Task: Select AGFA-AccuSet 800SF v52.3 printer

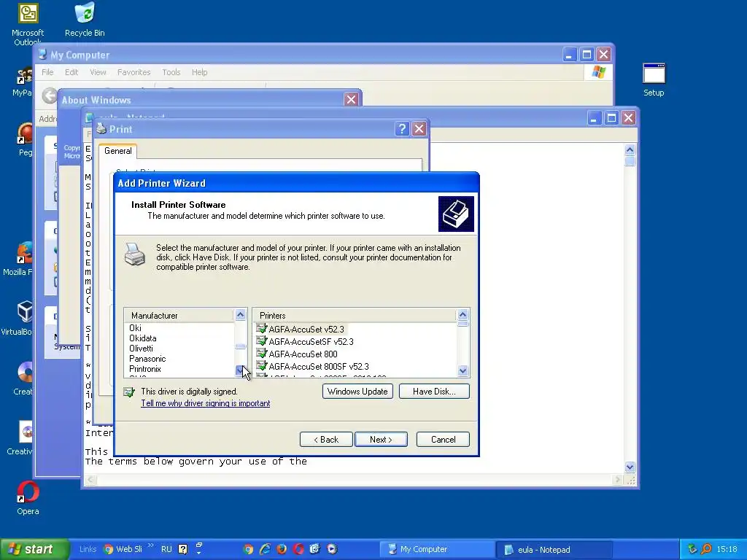Action: pyautogui.click(x=319, y=366)
